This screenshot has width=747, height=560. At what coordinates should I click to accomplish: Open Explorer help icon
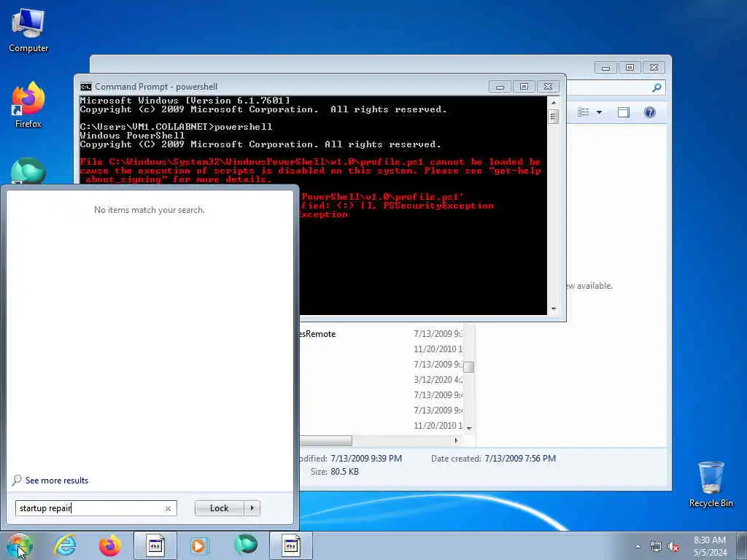(650, 112)
